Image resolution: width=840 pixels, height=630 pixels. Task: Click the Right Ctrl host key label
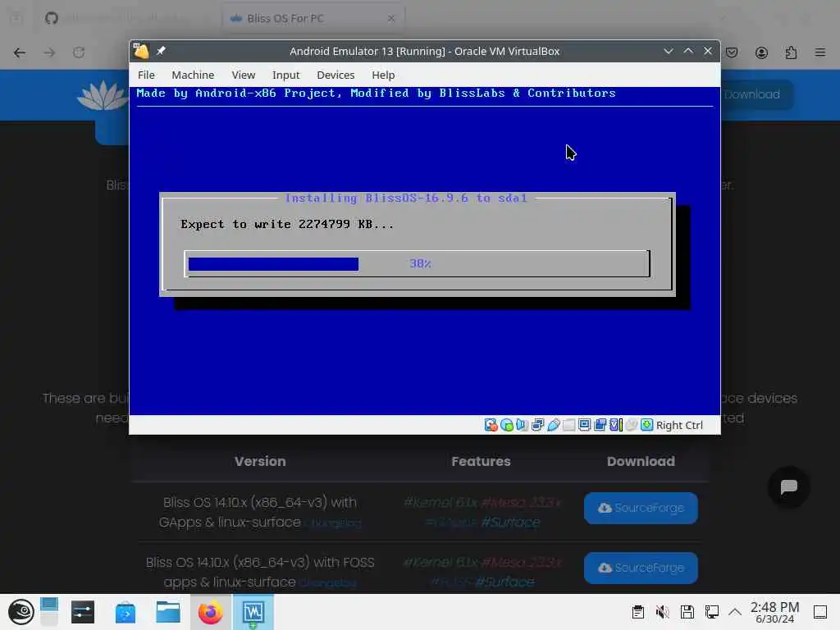(x=679, y=425)
